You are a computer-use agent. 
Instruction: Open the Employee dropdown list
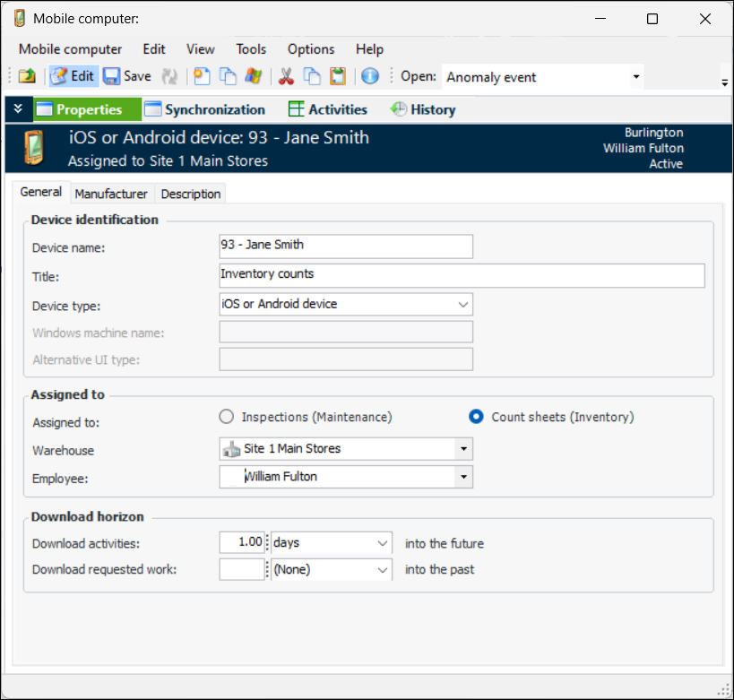(463, 477)
